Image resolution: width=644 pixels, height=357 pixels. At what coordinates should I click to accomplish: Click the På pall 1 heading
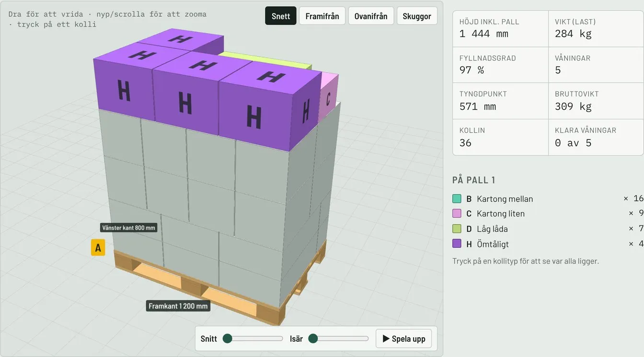pyautogui.click(x=474, y=180)
